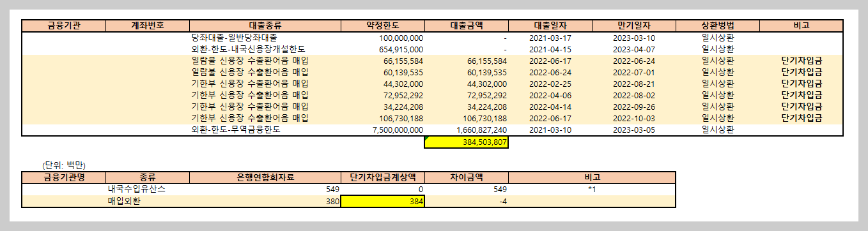
Task: Click the 비고 header in the top table
Action: (x=802, y=26)
